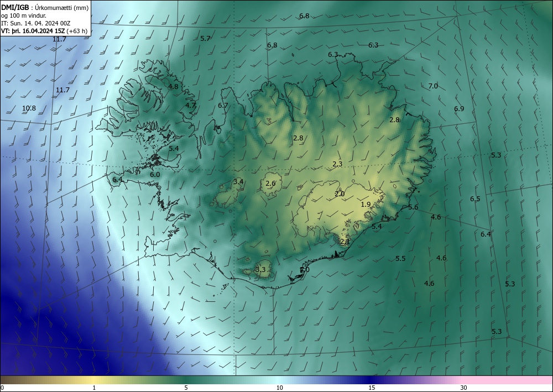The width and height of the screenshot is (553, 392).
Task: Select the 'VT: þri. 16.04.2024 15Z (+63 h)' line
Action: click(x=44, y=31)
